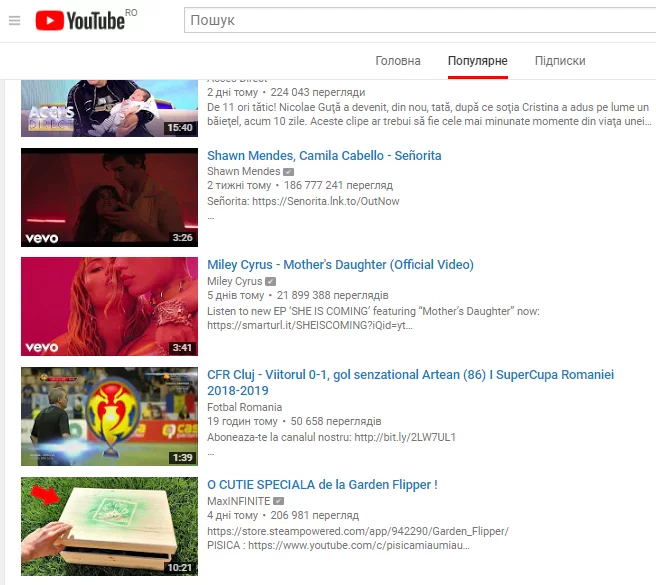Click Miley Cyrus verified badge icon
The height and width of the screenshot is (585, 656).
(271, 281)
